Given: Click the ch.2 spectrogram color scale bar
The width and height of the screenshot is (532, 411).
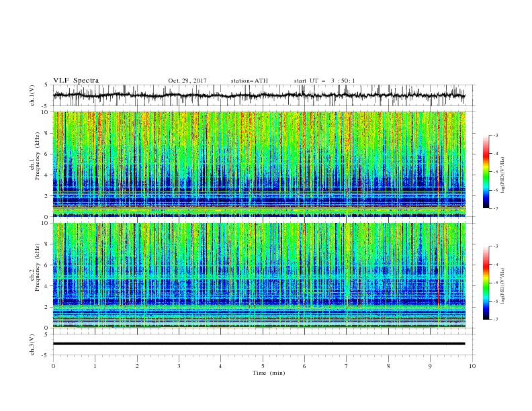Looking at the screenshot, I should (486, 283).
